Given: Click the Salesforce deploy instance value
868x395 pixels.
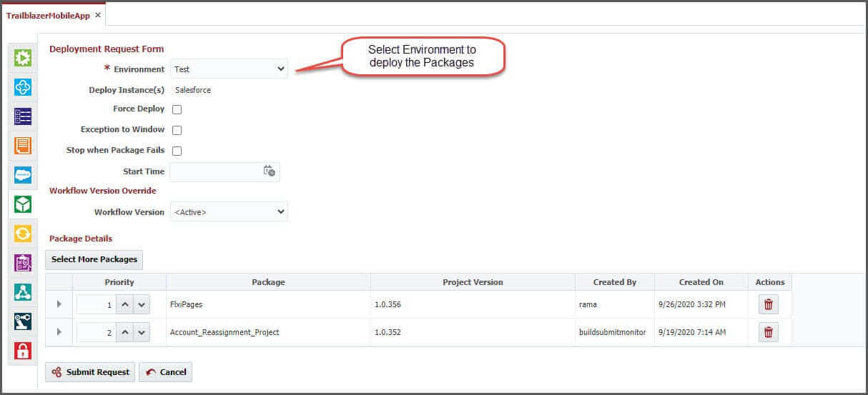Looking at the screenshot, I should point(193,90).
